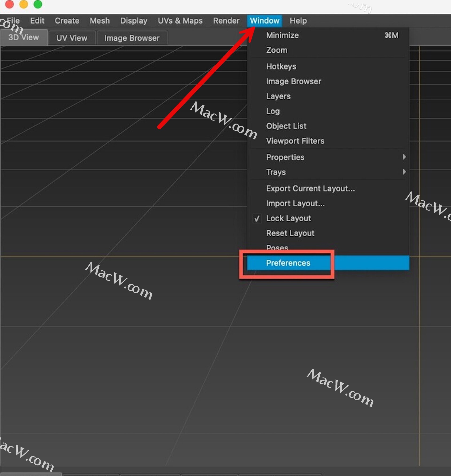Click the yellow minimize window button

point(23,4)
